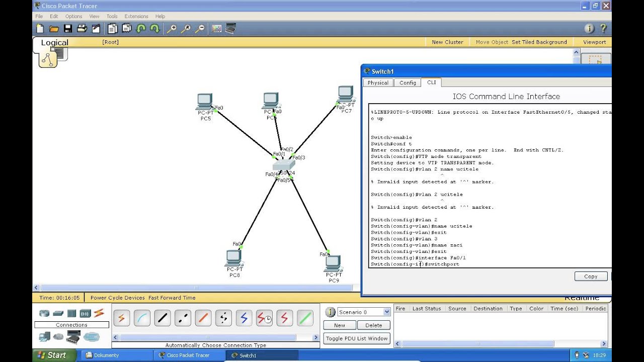
Task: Open the Options menu
Action: coord(73,16)
